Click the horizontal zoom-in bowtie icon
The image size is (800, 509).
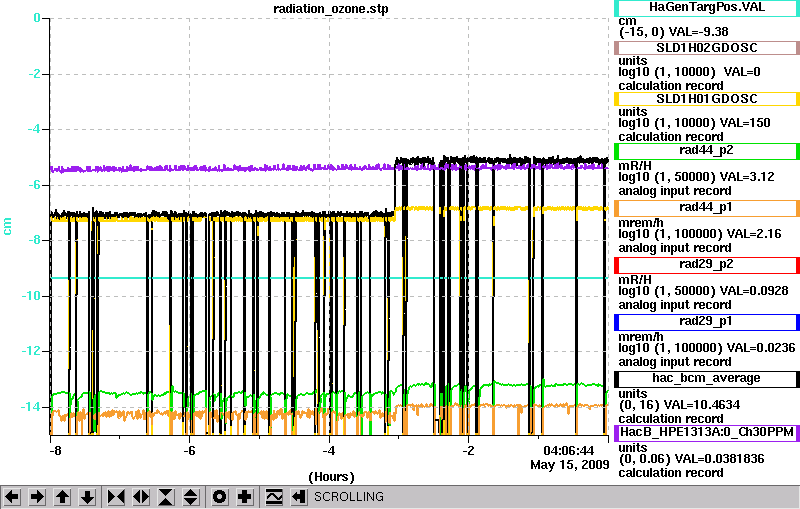click(x=116, y=497)
